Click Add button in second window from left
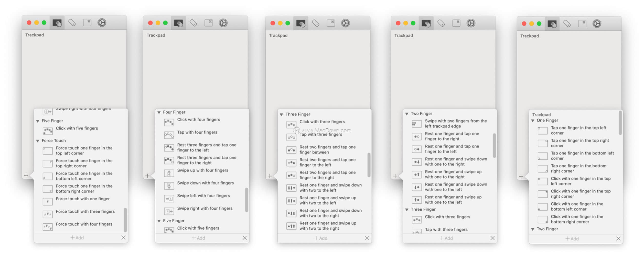Screen dimensions: 644x260 pyautogui.click(x=198, y=238)
